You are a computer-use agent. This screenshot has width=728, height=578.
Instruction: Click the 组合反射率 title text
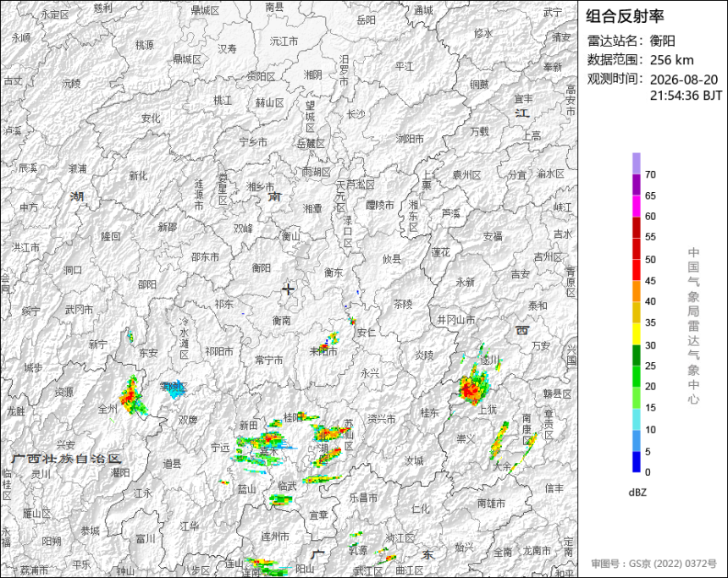click(x=625, y=16)
